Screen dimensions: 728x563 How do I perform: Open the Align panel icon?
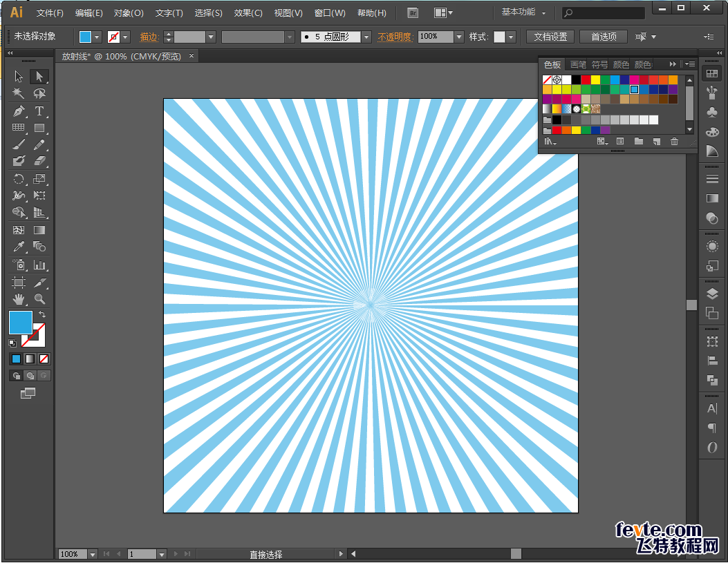(x=711, y=361)
